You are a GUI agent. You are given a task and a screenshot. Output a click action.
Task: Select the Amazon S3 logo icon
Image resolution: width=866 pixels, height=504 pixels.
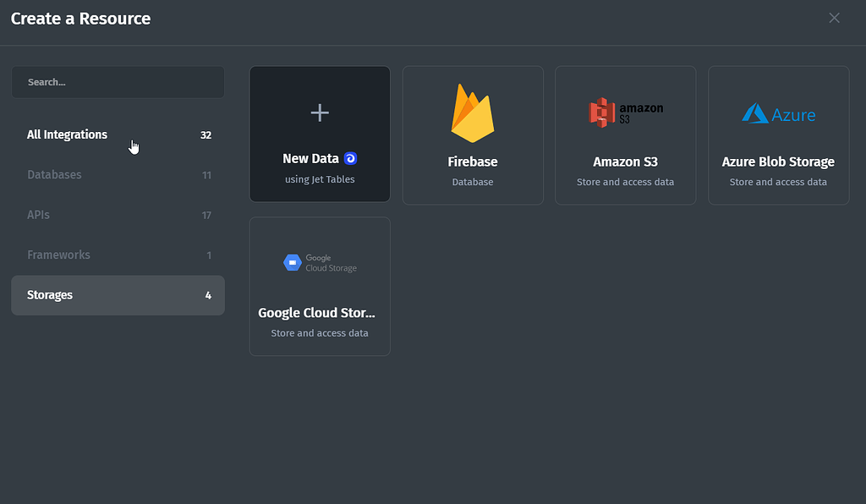[625, 111]
